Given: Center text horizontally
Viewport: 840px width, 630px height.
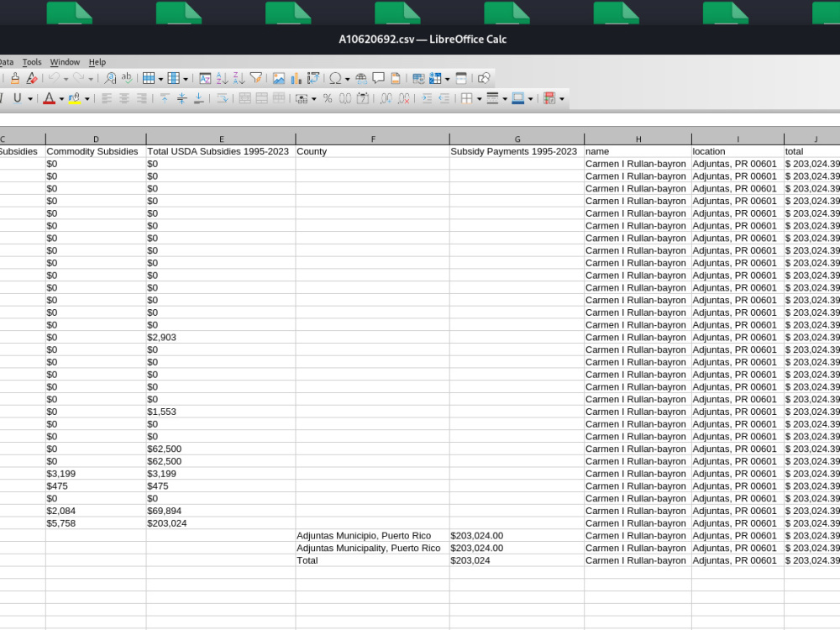Looking at the screenshot, I should click(x=123, y=98).
